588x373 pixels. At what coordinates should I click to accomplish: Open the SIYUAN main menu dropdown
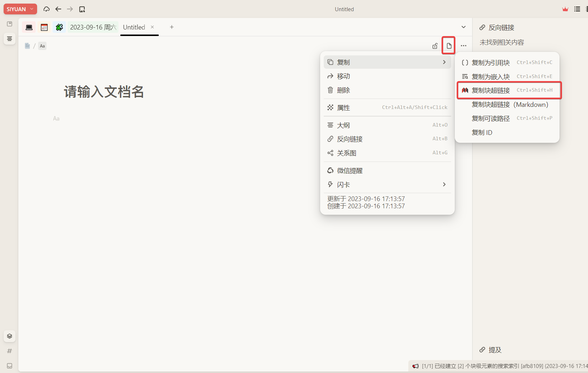[20, 9]
